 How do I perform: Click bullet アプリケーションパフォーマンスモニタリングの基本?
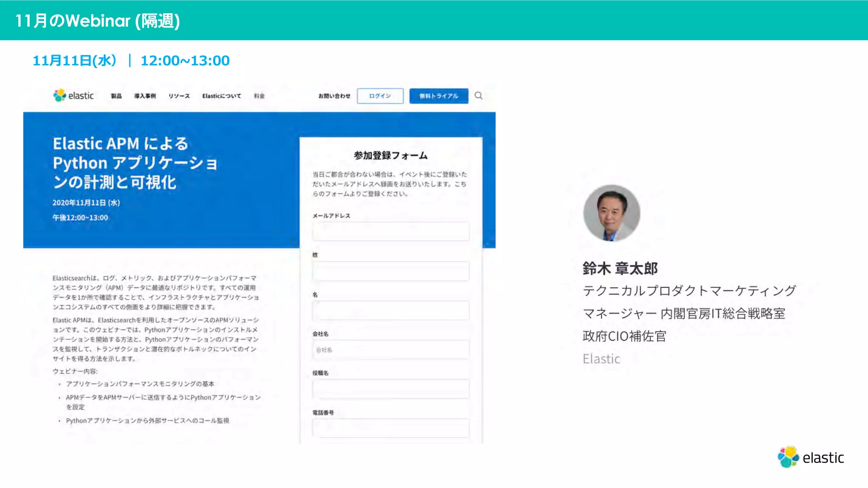tap(140, 384)
